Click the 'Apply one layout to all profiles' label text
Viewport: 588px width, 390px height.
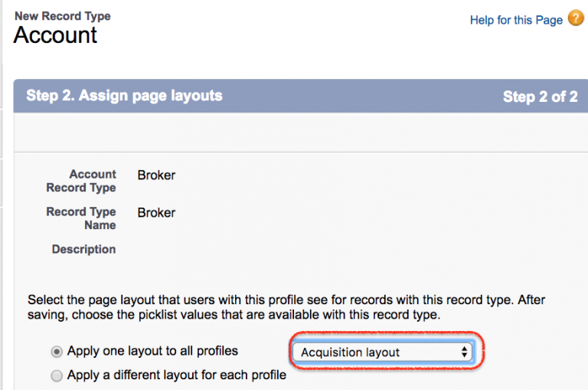(x=152, y=351)
